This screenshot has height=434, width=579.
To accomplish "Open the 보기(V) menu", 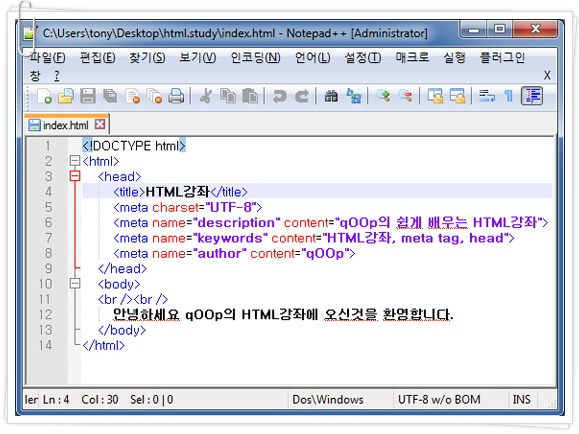I will click(198, 58).
